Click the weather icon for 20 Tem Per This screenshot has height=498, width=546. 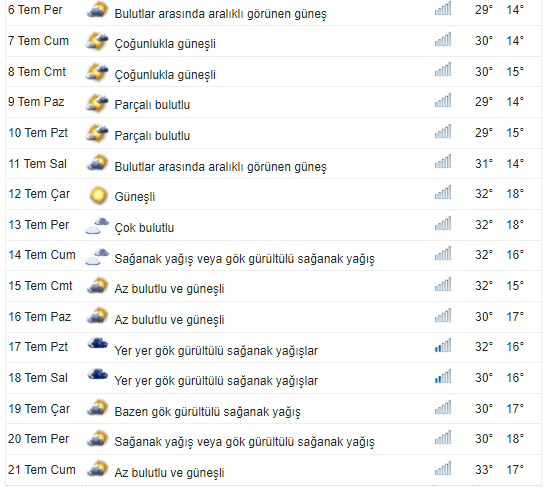pyautogui.click(x=97, y=439)
